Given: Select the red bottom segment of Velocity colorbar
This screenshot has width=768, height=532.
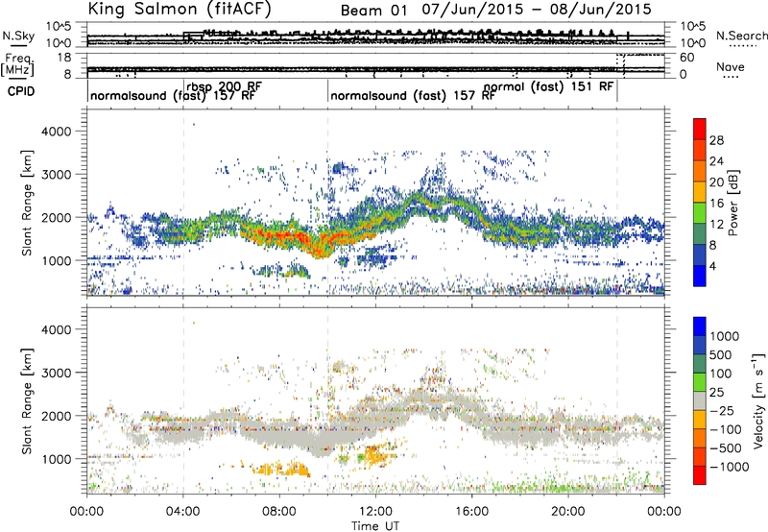Looking at the screenshot, I should point(700,475).
